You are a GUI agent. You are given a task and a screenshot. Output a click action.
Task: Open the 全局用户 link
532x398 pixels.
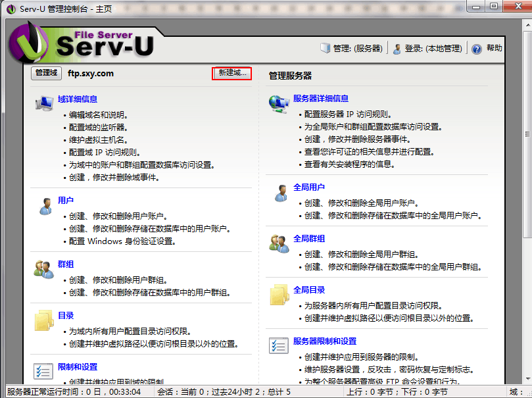click(309, 187)
